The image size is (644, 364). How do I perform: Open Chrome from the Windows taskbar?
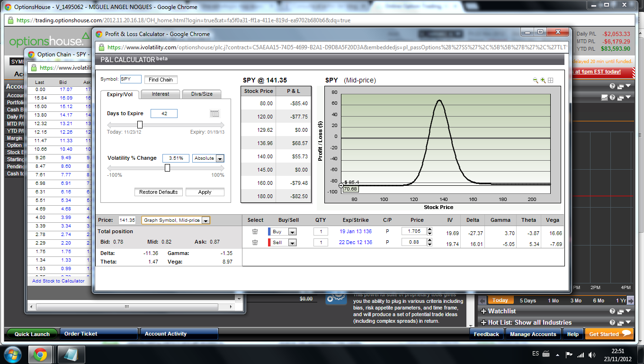(x=40, y=355)
